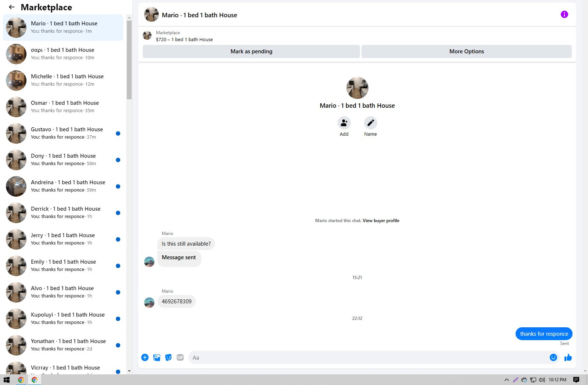Image resolution: width=588 pixels, height=385 pixels.
Task: Click the phone number message 4692678309
Action: 177,302
